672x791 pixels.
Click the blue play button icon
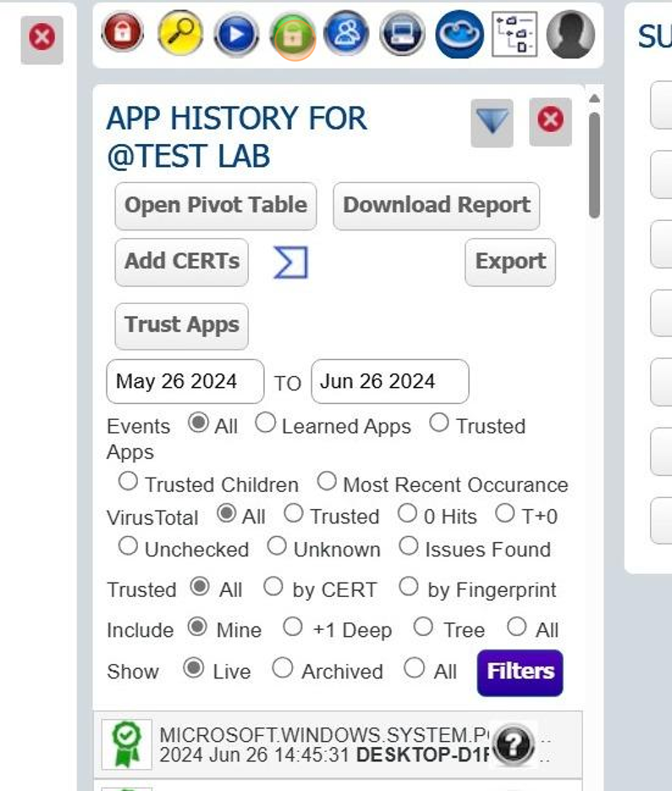tap(236, 35)
